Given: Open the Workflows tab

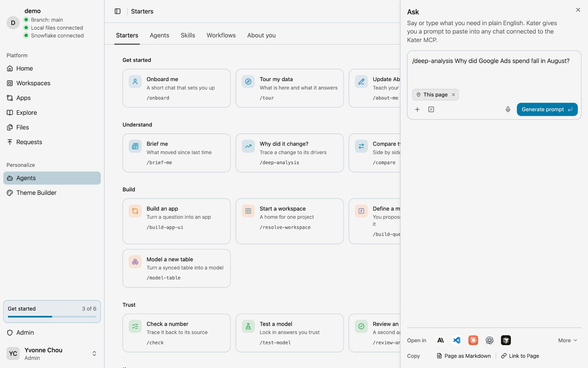Looking at the screenshot, I should 221,35.
